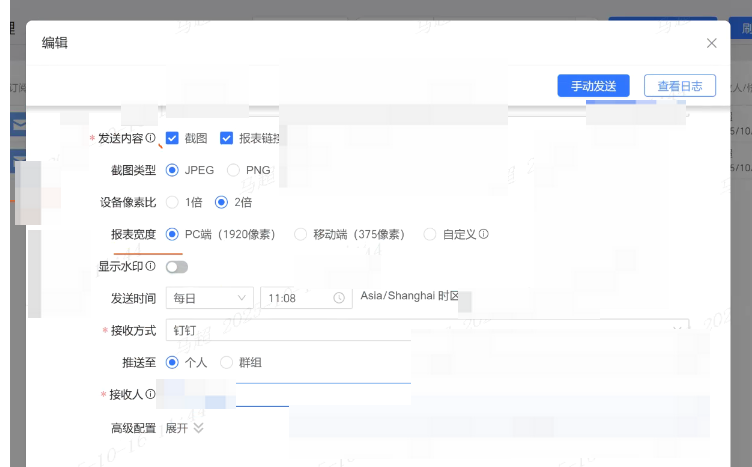Image resolution: width=752 pixels, height=467 pixels.
Task: Select JPEG screenshot type
Action: click(x=172, y=170)
